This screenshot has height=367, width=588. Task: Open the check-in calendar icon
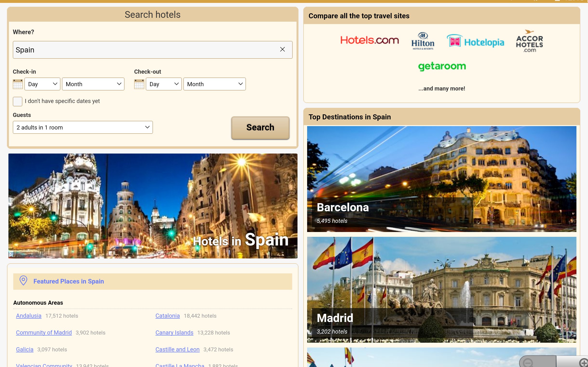point(18,84)
